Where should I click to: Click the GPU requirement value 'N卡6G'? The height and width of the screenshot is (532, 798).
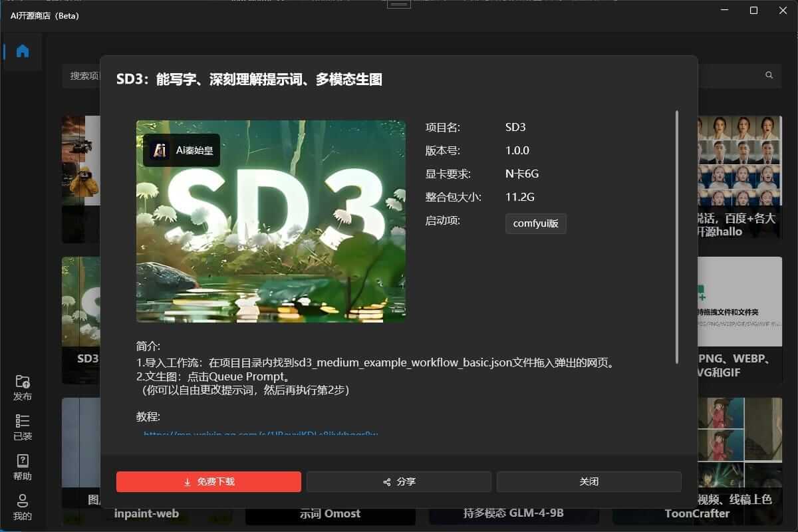point(522,174)
